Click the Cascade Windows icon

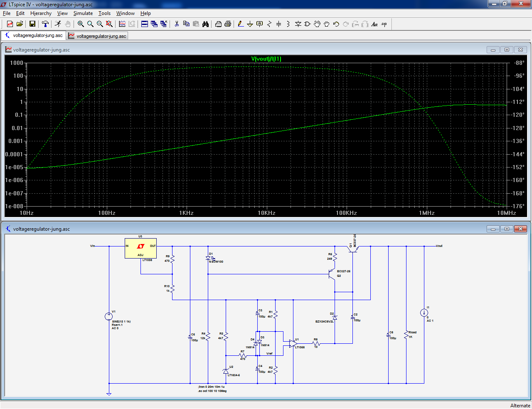coord(154,24)
